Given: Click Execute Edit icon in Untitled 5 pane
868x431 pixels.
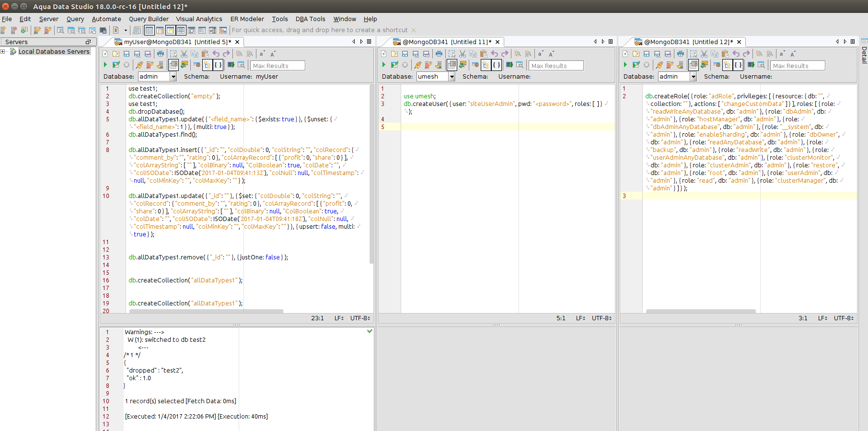Looking at the screenshot, I should 116,65.
